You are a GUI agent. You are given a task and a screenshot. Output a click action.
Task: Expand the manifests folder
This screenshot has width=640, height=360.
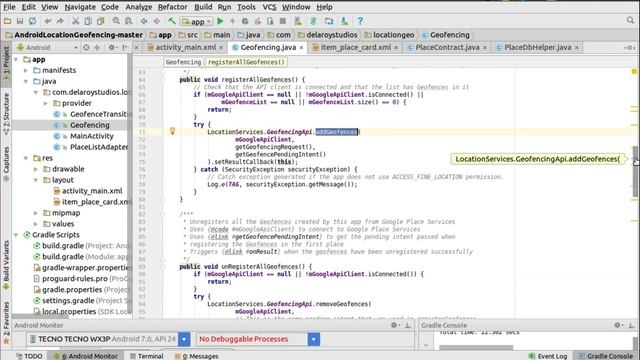26,70
